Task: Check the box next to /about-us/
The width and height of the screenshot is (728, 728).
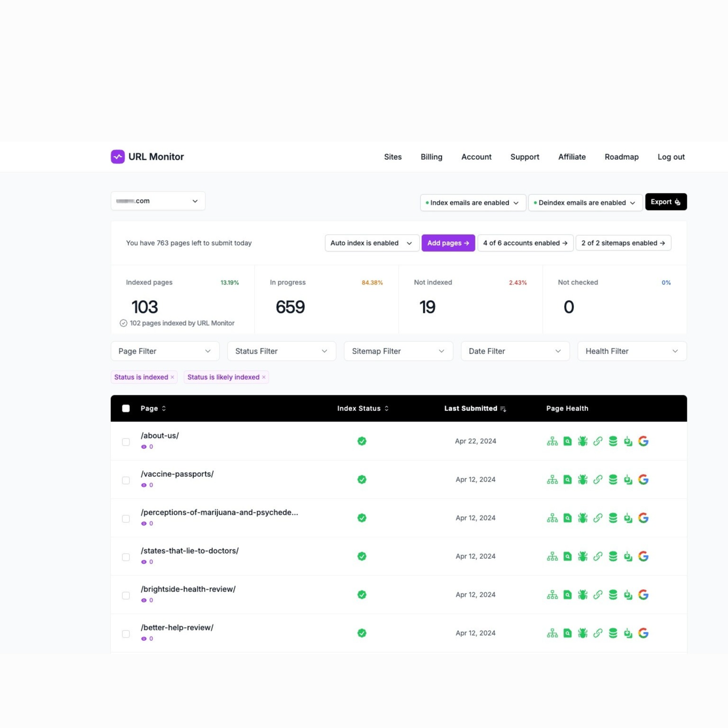Action: tap(126, 442)
